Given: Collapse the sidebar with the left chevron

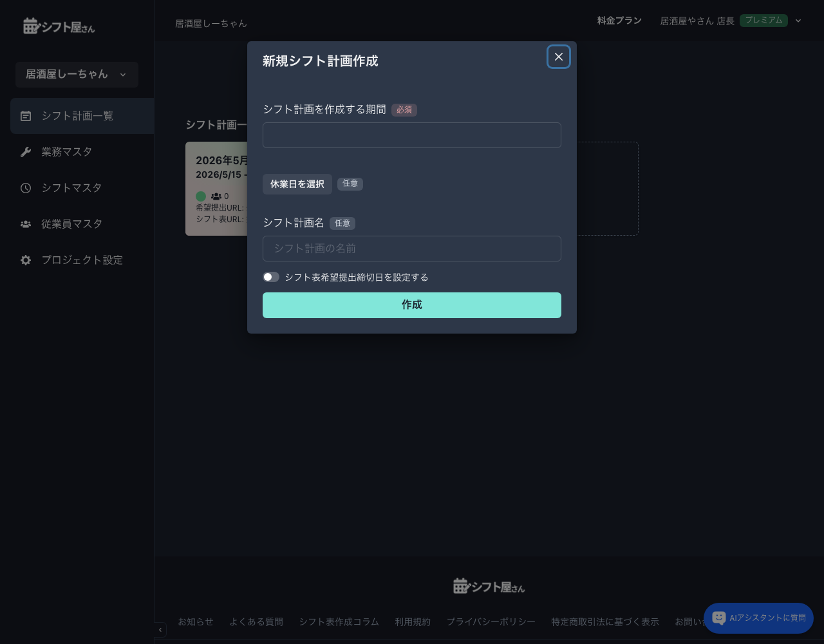Looking at the screenshot, I should pyautogui.click(x=160, y=629).
